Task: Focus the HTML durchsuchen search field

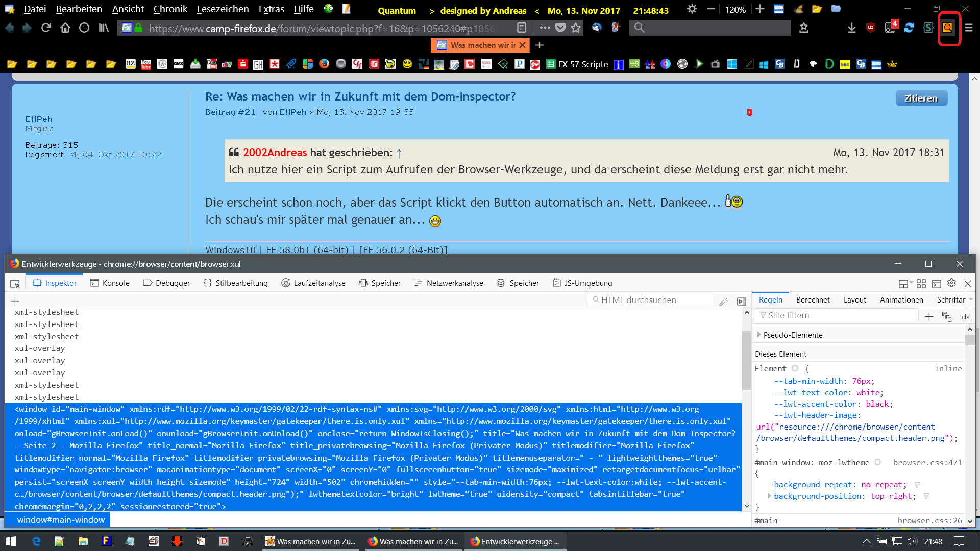Action: [651, 300]
